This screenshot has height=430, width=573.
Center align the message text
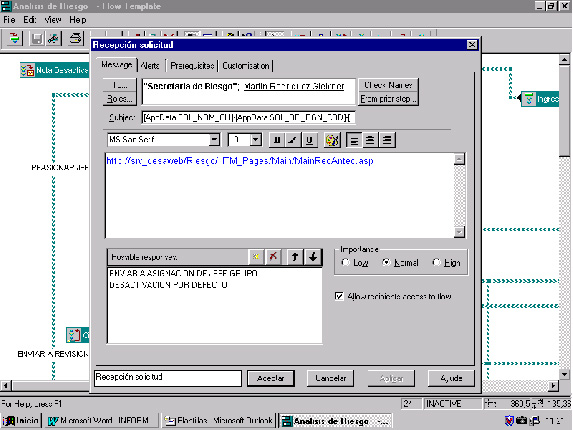click(x=370, y=140)
